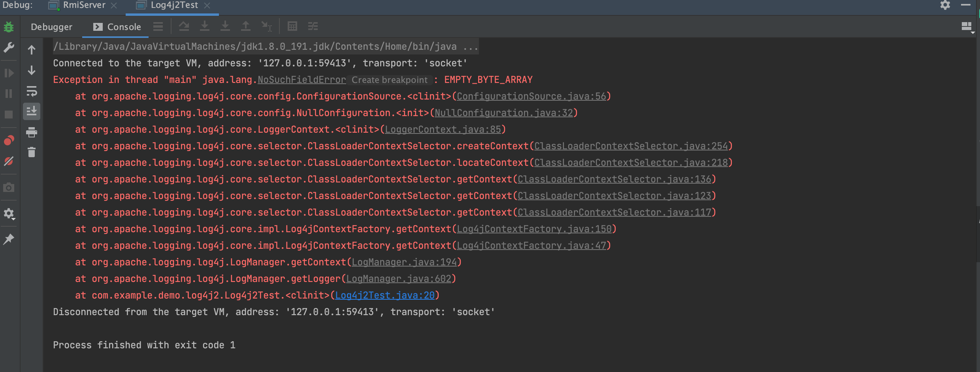Viewport: 980px width, 372px height.
Task: Click the Step Over icon
Action: point(184,26)
